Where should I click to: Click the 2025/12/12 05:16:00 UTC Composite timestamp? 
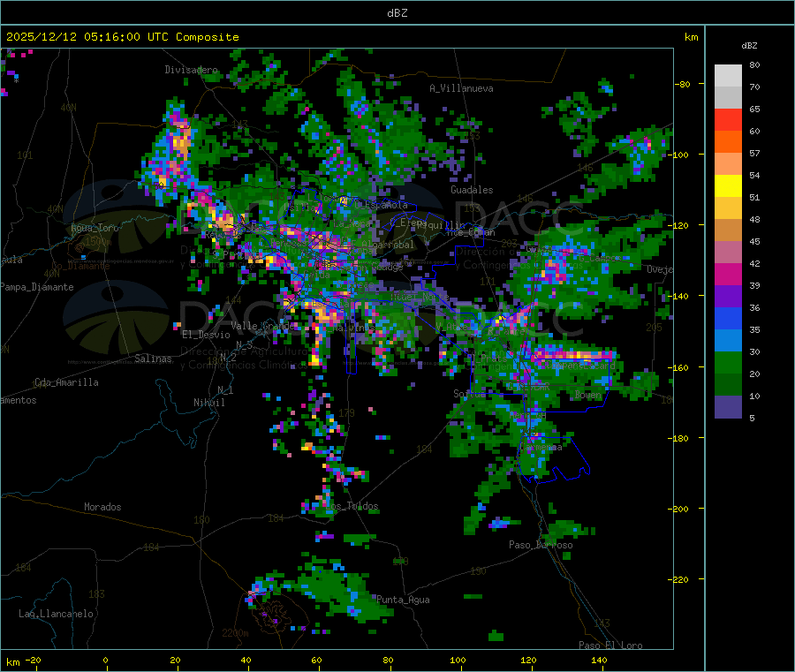[122, 37]
